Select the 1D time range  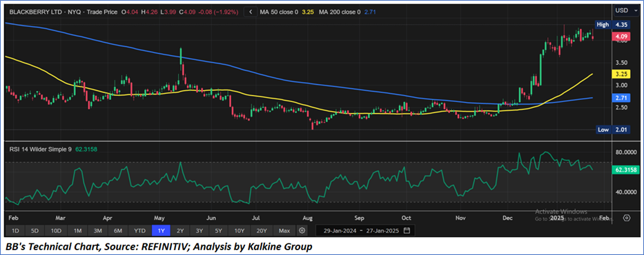point(15,231)
